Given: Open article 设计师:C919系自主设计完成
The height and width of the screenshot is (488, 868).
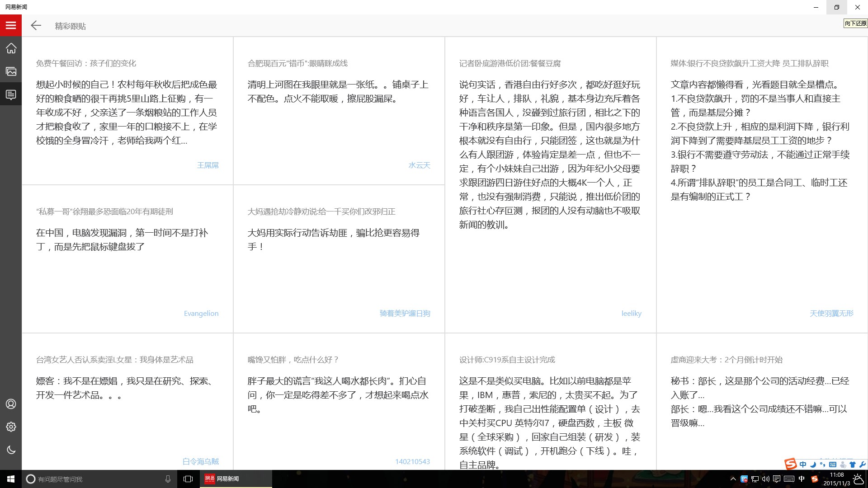Looking at the screenshot, I should [x=507, y=360].
